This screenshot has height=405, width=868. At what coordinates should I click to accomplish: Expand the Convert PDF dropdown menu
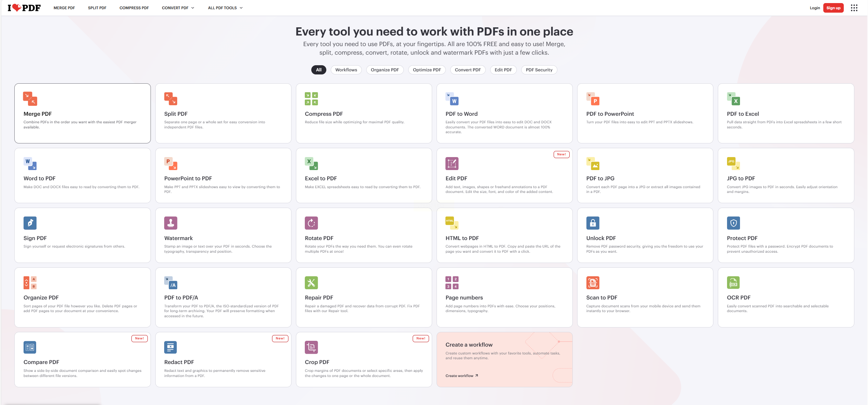(178, 8)
